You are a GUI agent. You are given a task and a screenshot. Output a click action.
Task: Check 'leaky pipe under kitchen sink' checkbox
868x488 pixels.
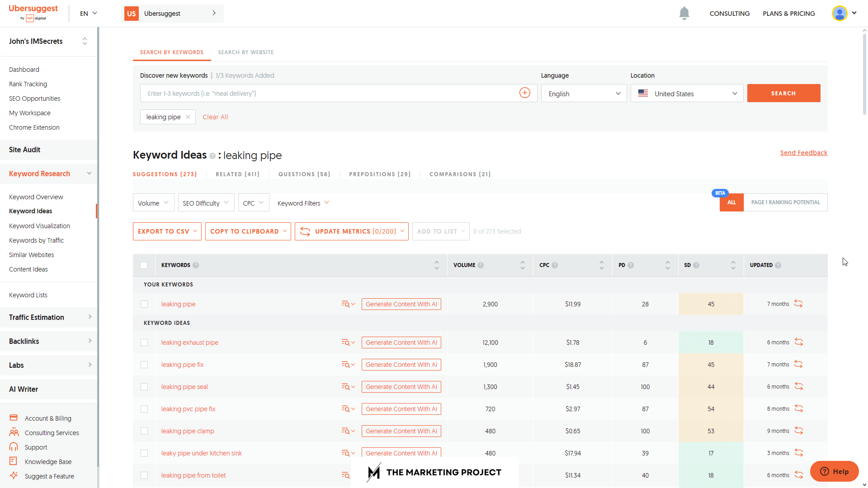tap(144, 453)
